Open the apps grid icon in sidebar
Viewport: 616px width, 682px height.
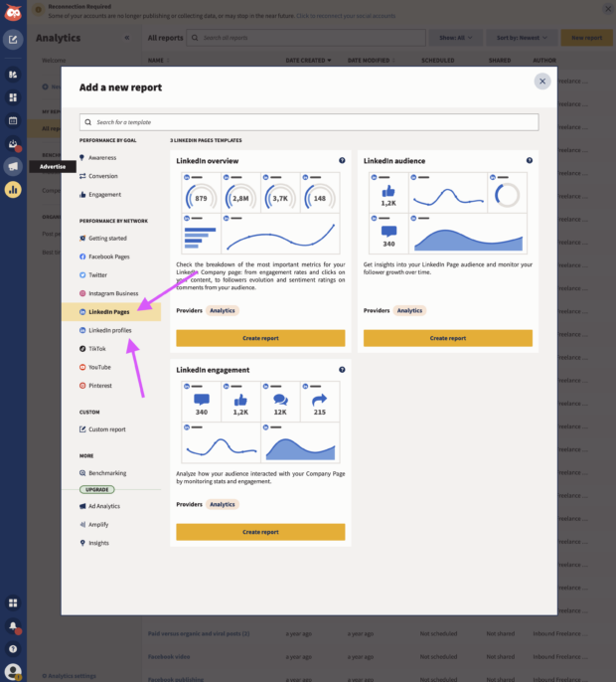[x=13, y=602]
